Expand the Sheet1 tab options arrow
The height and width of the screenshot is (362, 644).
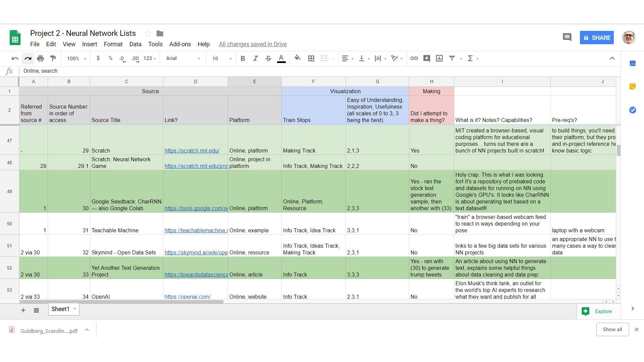(x=75, y=309)
